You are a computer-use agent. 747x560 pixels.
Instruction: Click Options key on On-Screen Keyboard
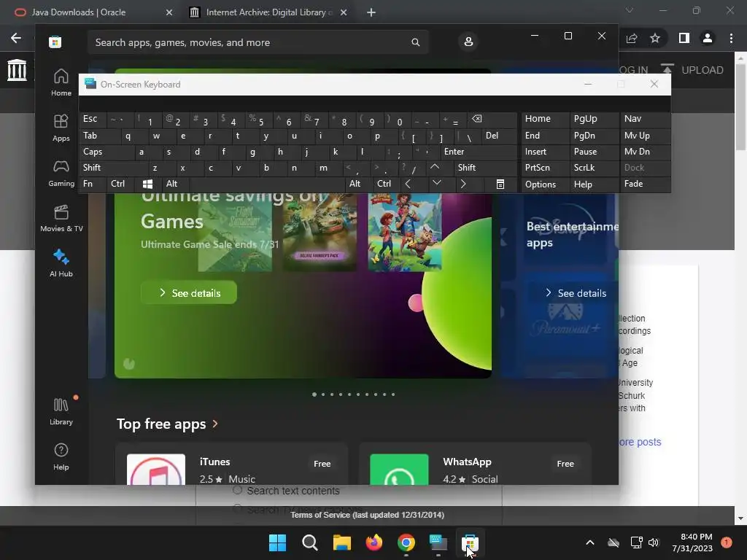pos(544,184)
